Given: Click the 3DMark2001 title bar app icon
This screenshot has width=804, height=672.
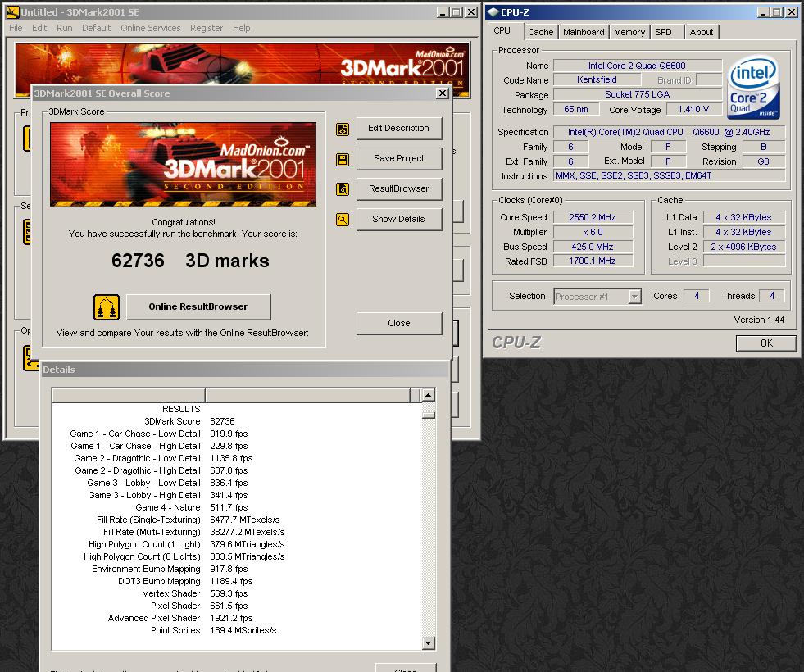Looking at the screenshot, I should tap(12, 11).
